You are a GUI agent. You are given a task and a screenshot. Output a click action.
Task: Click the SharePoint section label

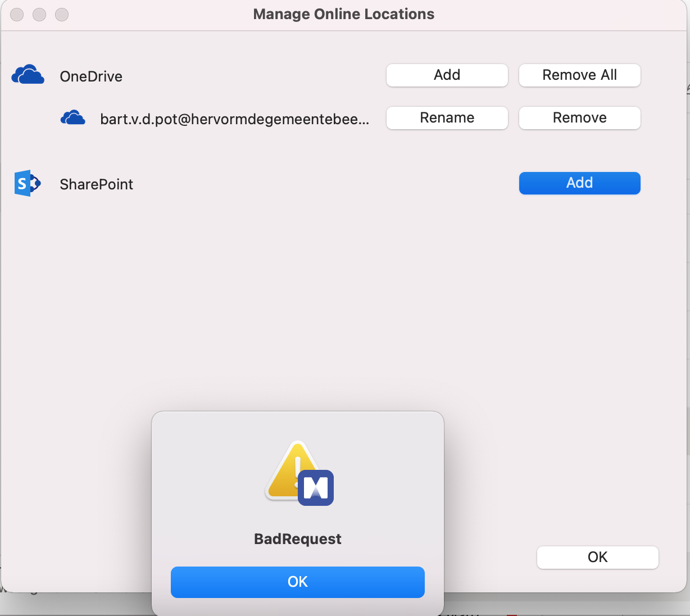[96, 184]
